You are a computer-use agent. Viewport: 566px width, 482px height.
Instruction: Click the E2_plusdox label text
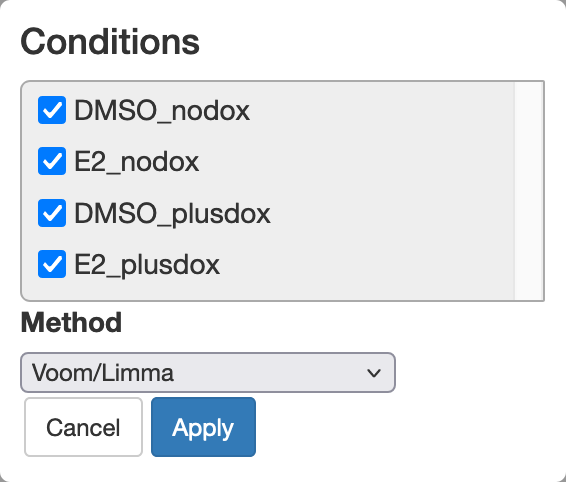(147, 265)
